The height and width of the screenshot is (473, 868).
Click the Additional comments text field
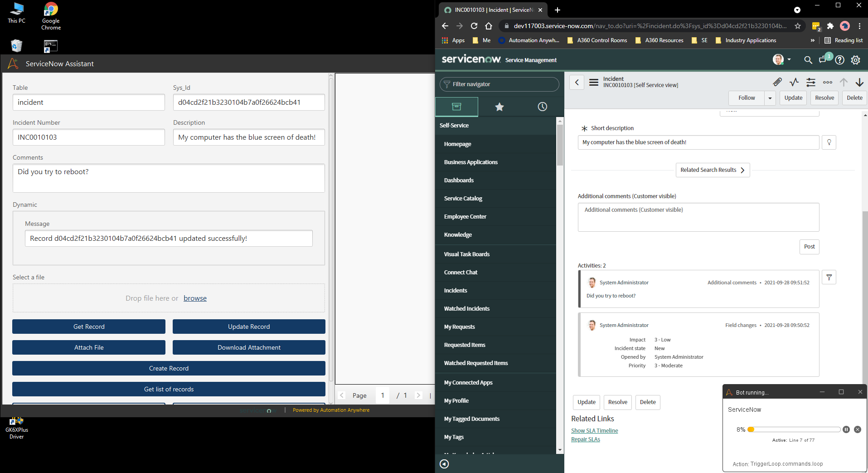pyautogui.click(x=698, y=217)
